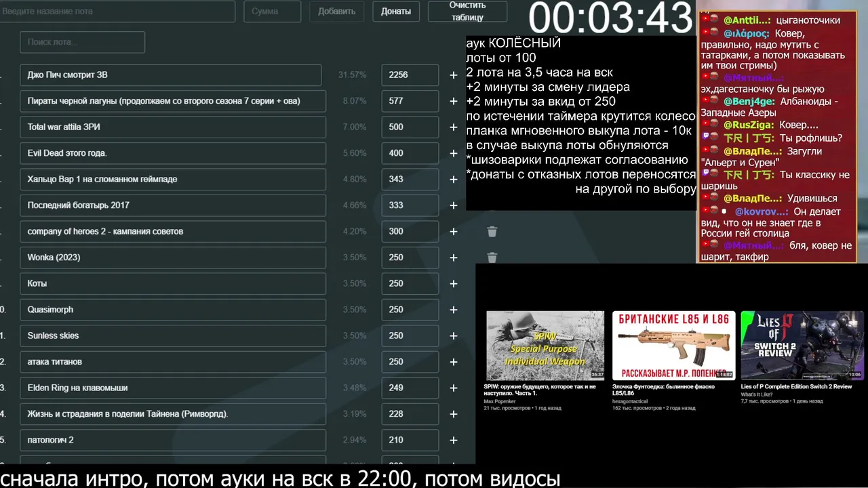Open Lies of P Switch 2 Review thumbnail

coord(802,346)
